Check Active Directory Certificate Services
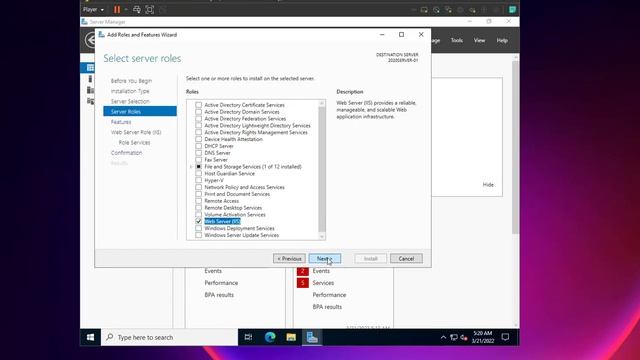Viewport: 640px width, 360px height. coord(198,105)
